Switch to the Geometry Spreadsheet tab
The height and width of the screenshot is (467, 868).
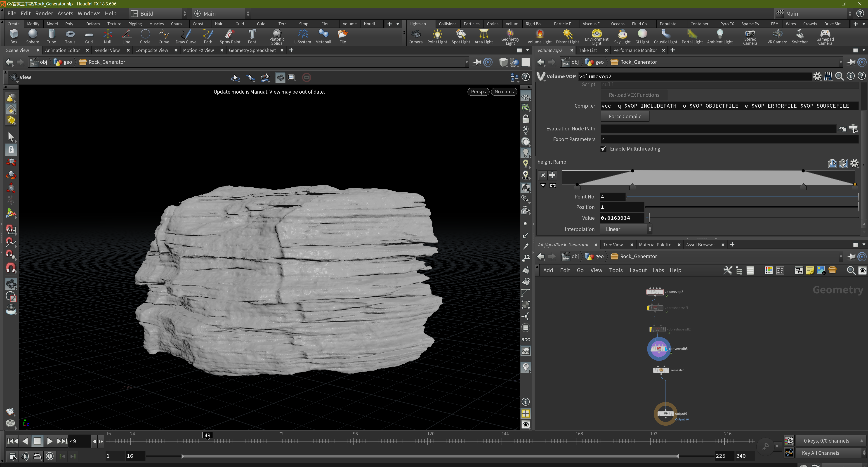coord(252,50)
